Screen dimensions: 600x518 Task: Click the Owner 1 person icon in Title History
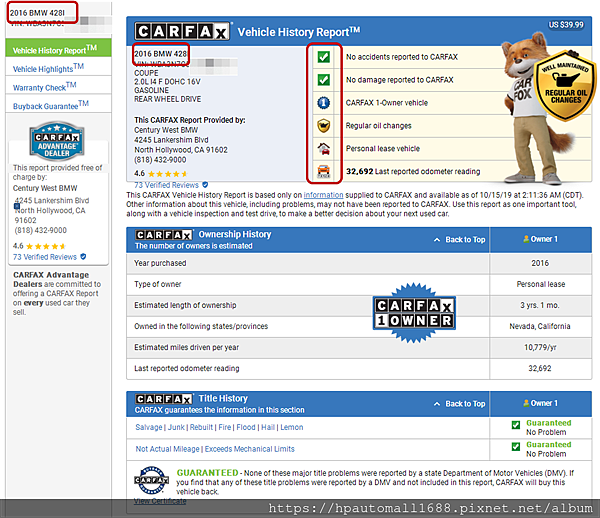point(526,403)
